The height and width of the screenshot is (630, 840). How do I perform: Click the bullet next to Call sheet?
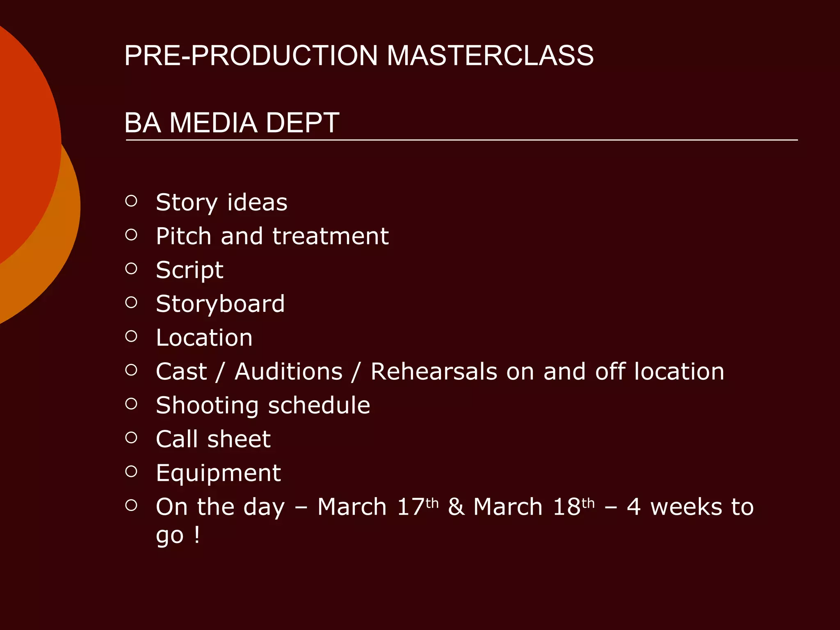click(x=131, y=438)
